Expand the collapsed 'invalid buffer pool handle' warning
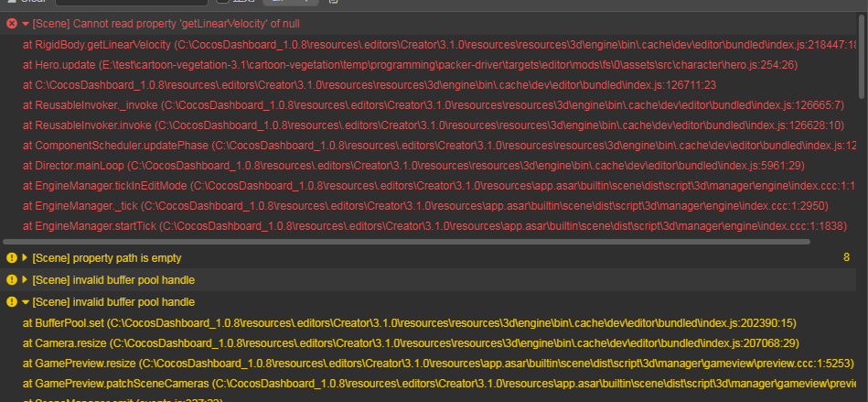868x402 pixels. click(x=25, y=280)
